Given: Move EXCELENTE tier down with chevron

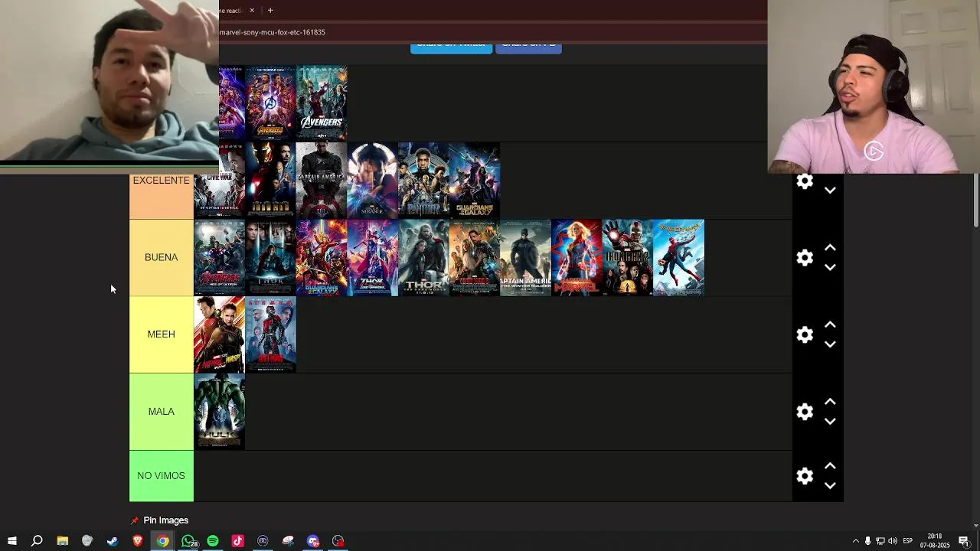Looking at the screenshot, I should 830,191.
